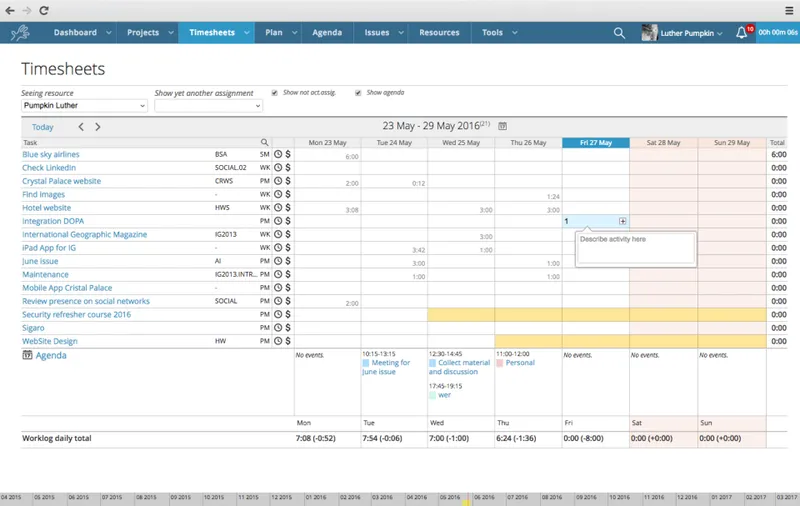Screen dimensions: 800x506
Task: Click the yellow Security refresher course Wednesday cell
Action: (461, 315)
